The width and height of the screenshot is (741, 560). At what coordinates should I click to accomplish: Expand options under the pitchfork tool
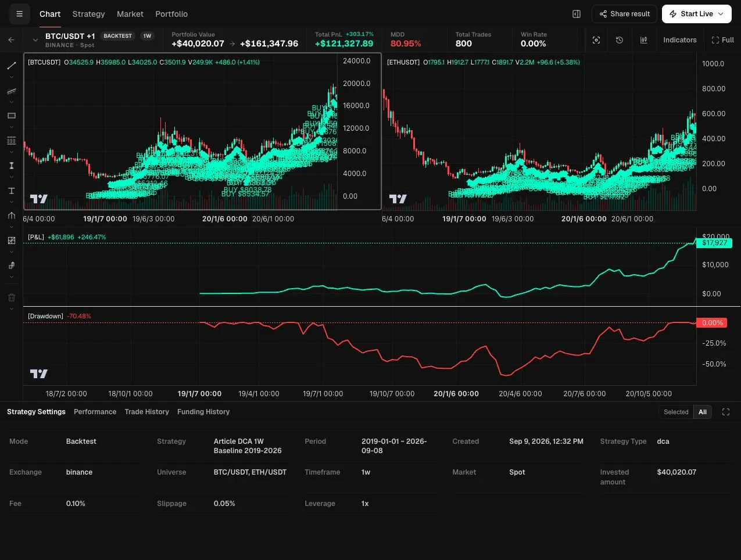coord(11,227)
